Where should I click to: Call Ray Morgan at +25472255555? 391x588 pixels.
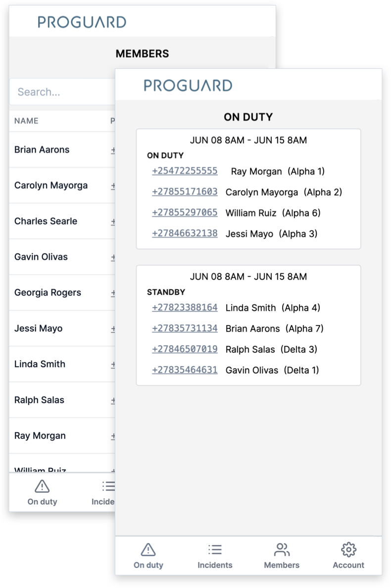coord(185,171)
